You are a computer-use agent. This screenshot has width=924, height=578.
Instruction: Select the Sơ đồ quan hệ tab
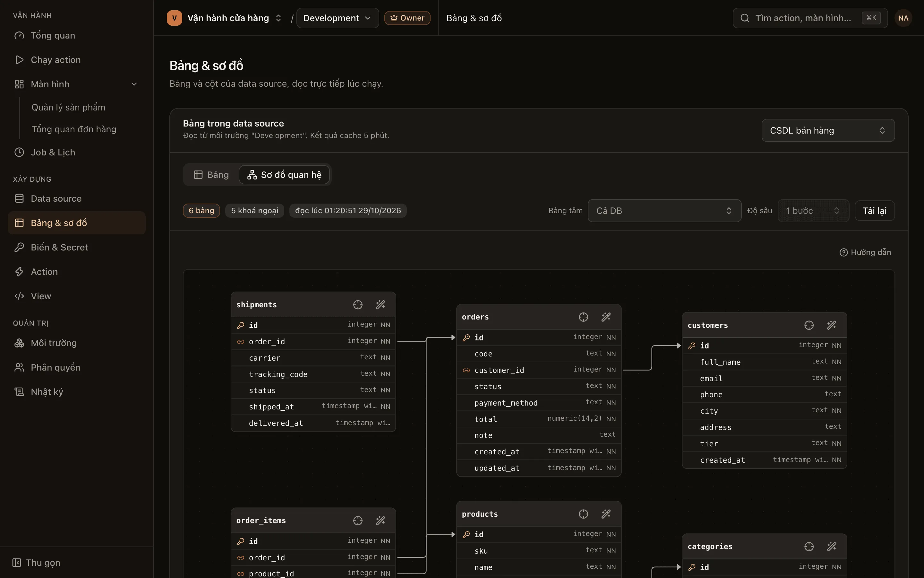[285, 175]
